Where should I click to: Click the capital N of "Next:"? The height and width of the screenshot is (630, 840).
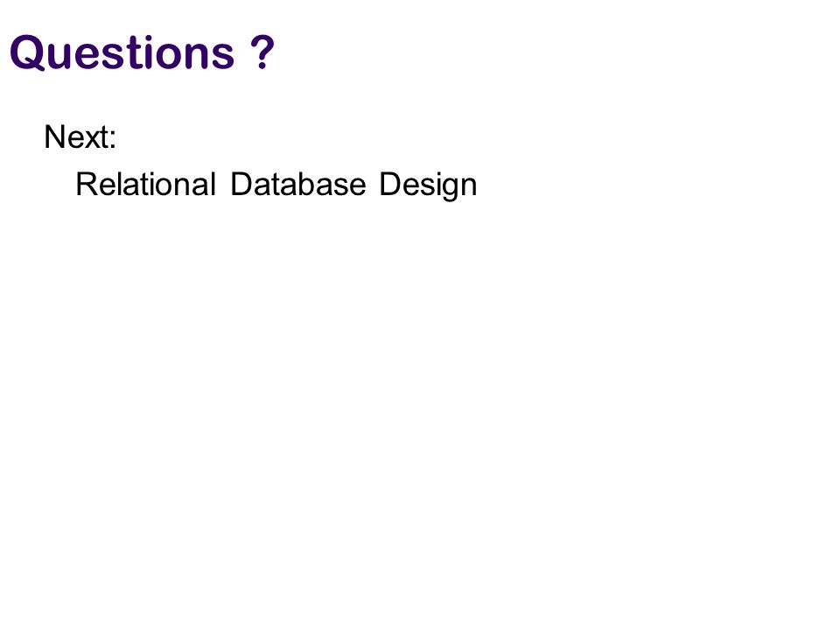click(x=54, y=136)
